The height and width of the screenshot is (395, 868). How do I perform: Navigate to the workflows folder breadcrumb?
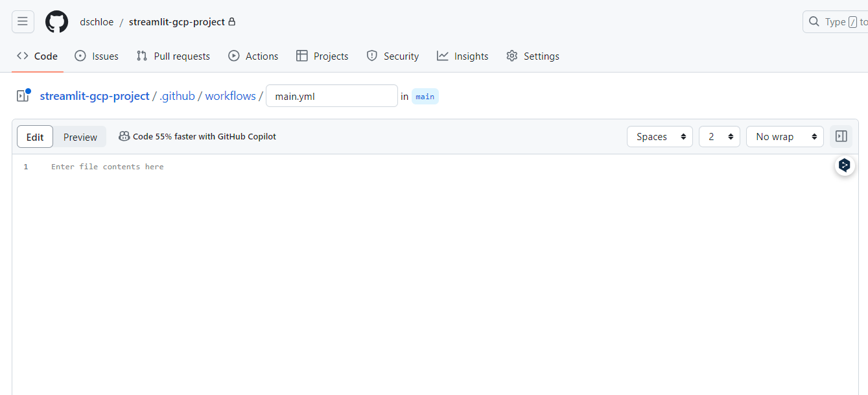point(231,96)
